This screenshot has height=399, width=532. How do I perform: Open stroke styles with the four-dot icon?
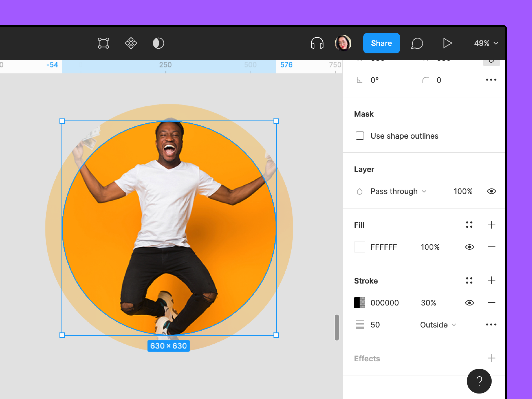[469, 280]
